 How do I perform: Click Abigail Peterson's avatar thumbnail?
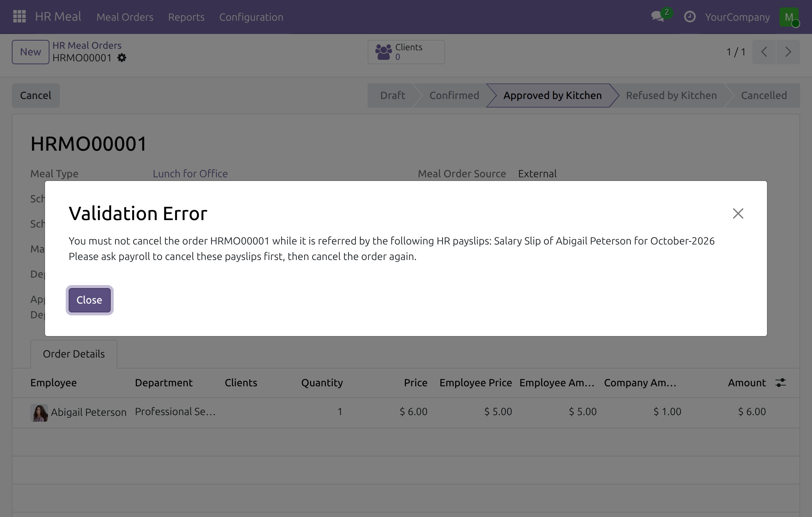39,412
